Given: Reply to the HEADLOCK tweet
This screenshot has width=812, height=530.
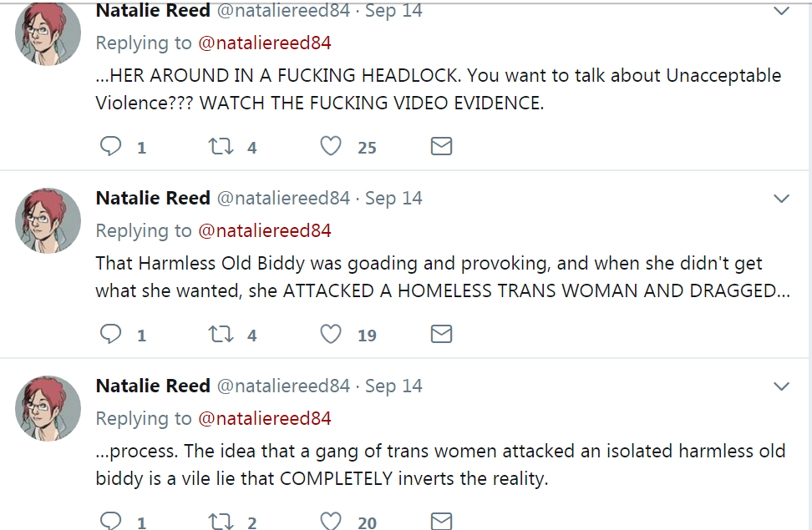Looking at the screenshot, I should (x=111, y=147).
